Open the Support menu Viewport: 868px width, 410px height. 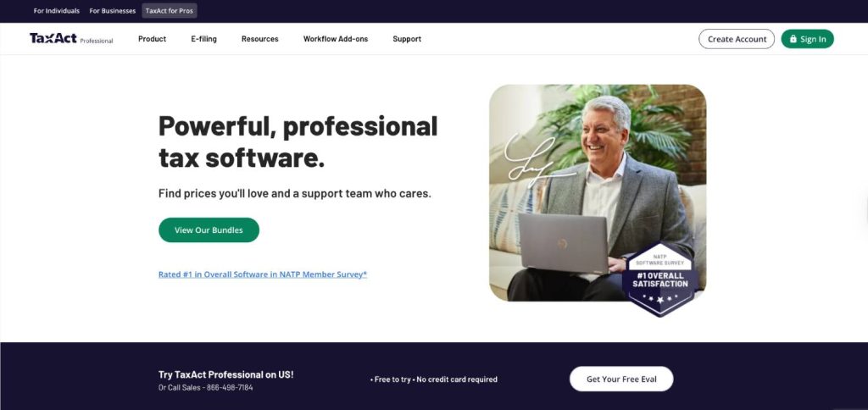[407, 39]
